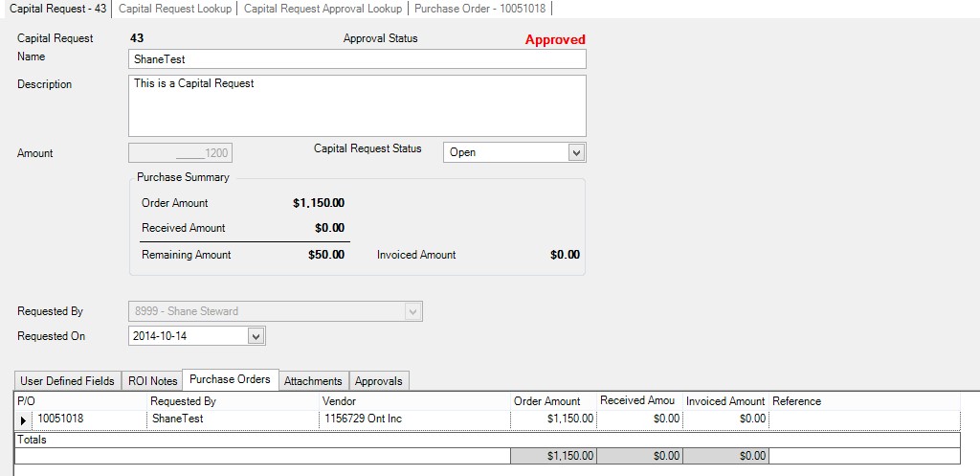Click into the Description text box
980x476 pixels.
pyautogui.click(x=357, y=105)
